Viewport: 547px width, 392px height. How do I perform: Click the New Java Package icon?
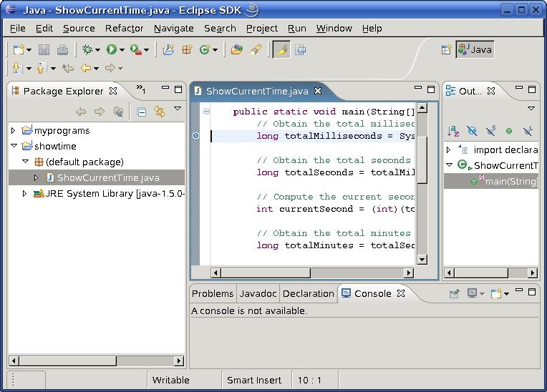[x=187, y=50]
